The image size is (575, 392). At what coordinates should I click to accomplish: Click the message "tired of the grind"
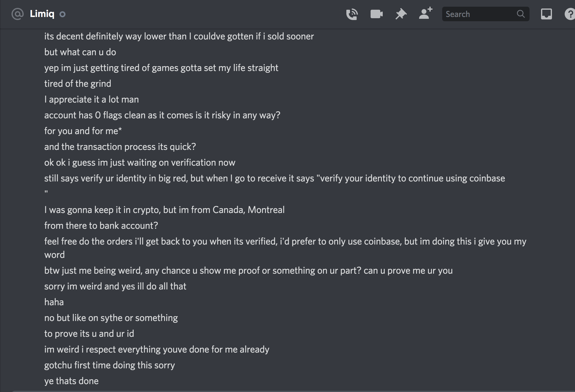78,83
